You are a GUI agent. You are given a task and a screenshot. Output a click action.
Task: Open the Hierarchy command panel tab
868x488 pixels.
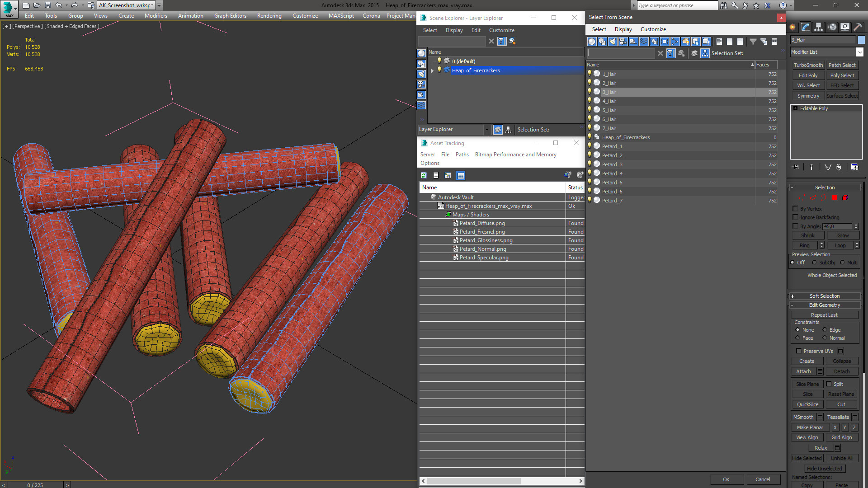(818, 28)
